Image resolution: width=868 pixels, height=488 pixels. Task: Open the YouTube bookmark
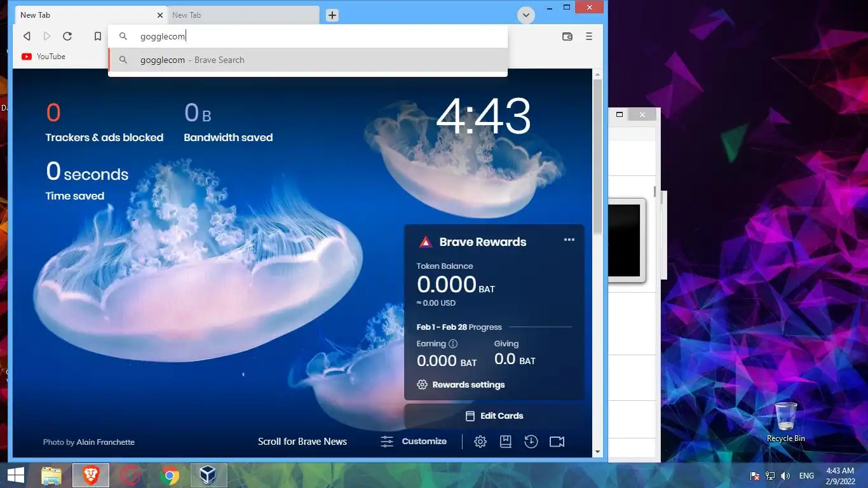coord(43,57)
